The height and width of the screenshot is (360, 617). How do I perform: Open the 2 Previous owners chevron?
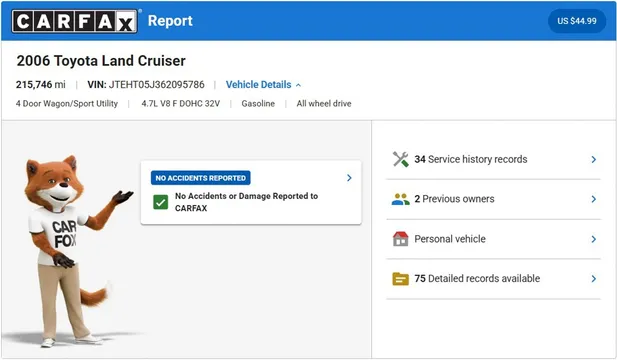tap(593, 199)
